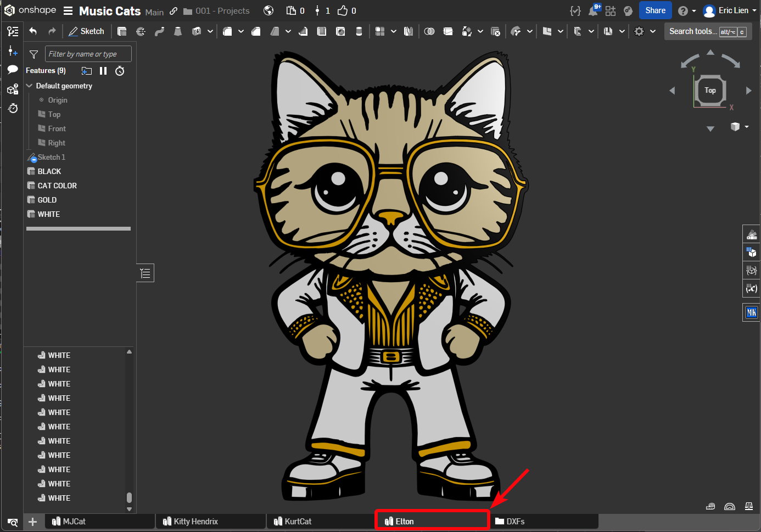Viewport: 761px width, 532px height.
Task: Select the Elton tab
Action: point(432,522)
